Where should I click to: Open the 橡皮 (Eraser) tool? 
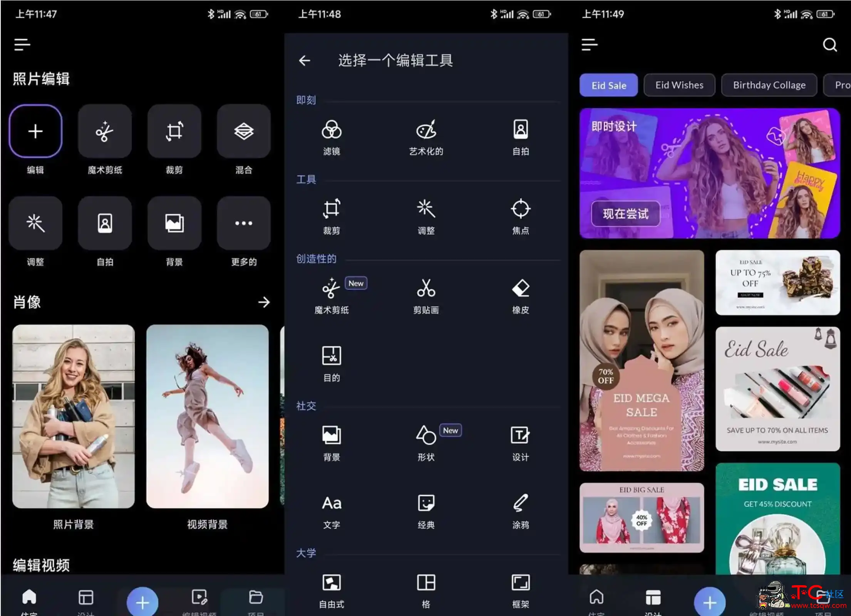520,295
